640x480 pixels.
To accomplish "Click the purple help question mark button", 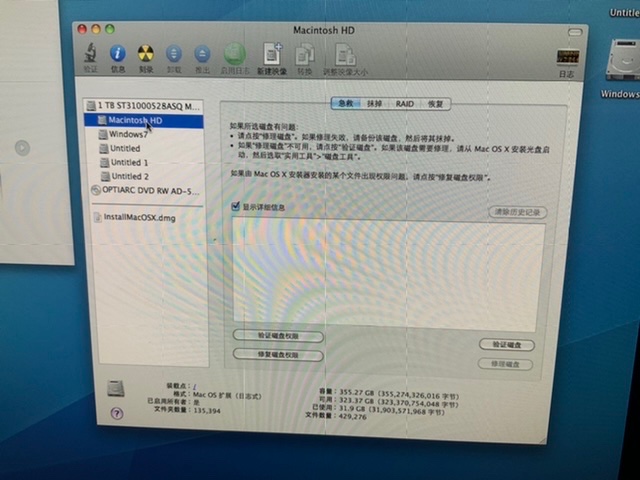I will coord(117,413).
